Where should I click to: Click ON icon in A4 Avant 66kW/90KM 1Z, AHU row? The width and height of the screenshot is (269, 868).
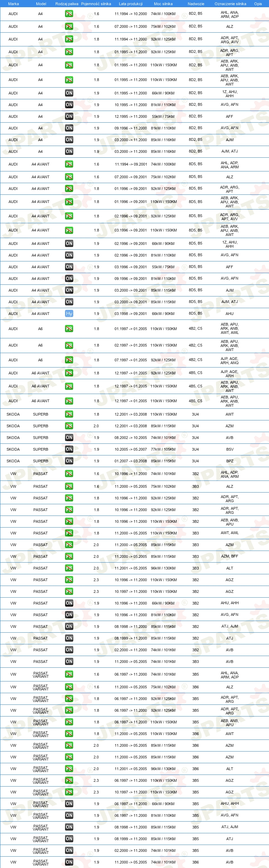pos(69,244)
